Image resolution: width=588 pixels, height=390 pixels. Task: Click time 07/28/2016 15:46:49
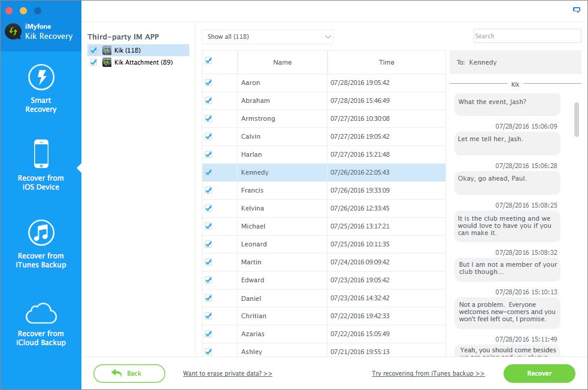coord(360,100)
